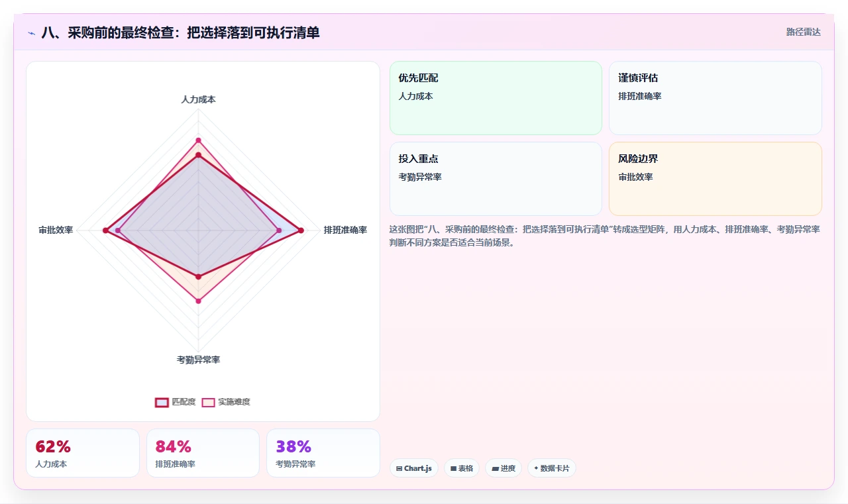Click the section title 八、采购前的最终检查

(180, 32)
